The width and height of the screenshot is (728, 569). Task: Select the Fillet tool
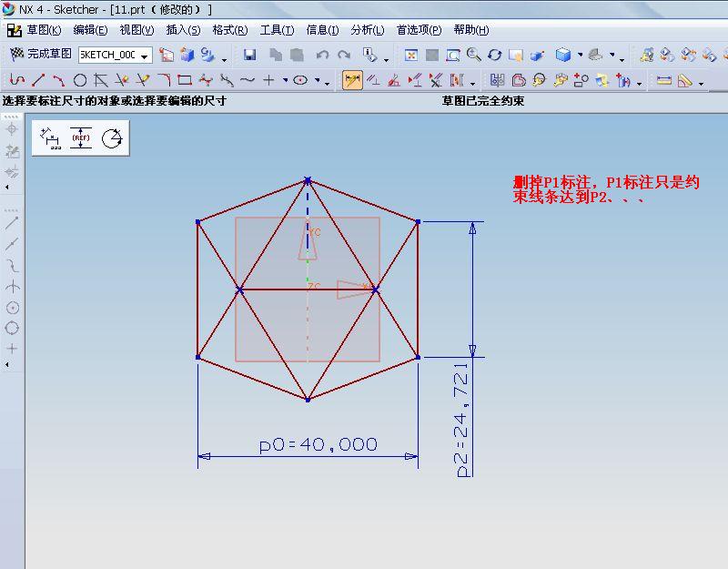[x=164, y=80]
